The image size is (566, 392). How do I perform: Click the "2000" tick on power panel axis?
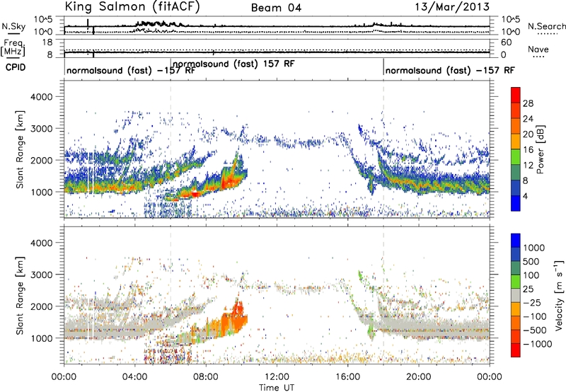click(x=41, y=160)
